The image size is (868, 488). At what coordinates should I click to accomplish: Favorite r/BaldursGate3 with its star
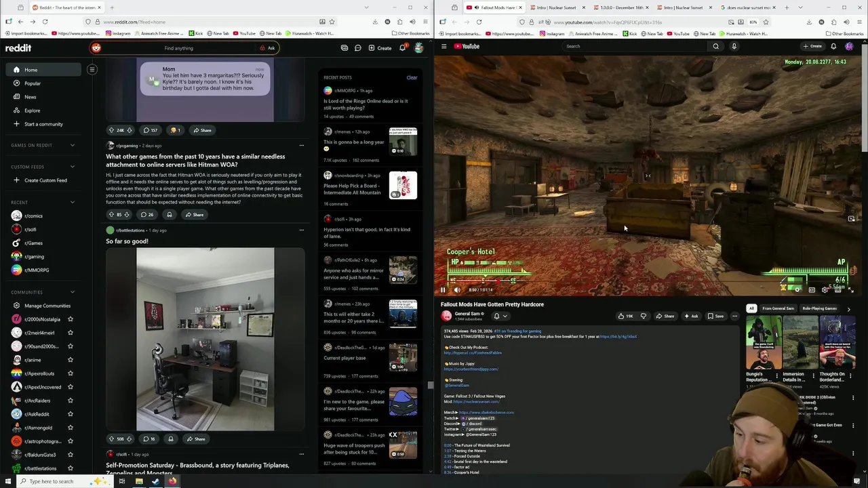71,455
